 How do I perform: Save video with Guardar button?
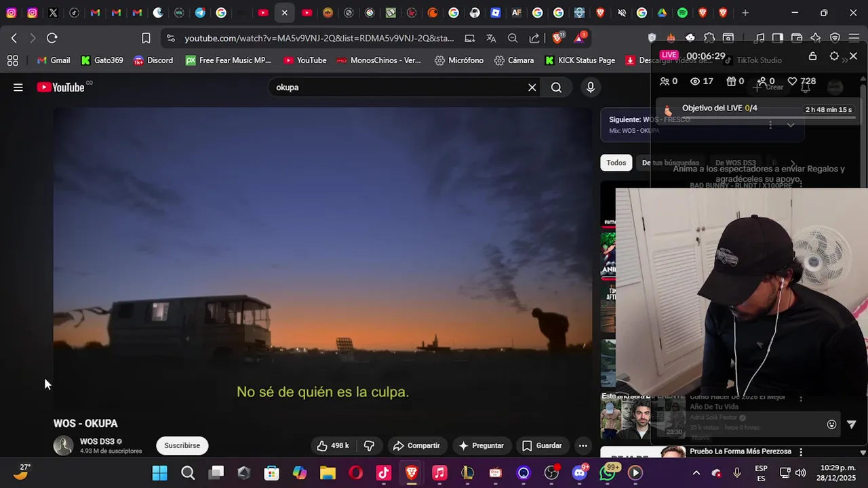542,445
